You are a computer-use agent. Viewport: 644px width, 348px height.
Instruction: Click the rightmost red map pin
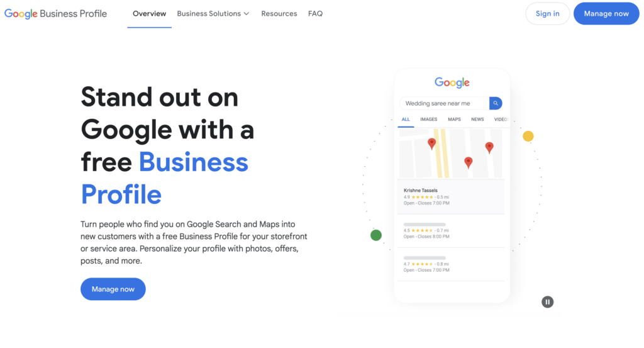[x=489, y=147]
